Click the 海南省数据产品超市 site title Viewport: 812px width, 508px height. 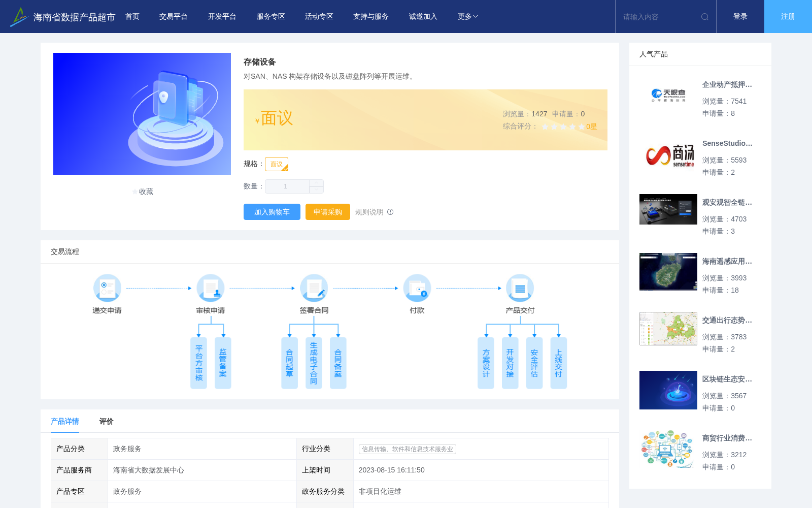(x=74, y=17)
